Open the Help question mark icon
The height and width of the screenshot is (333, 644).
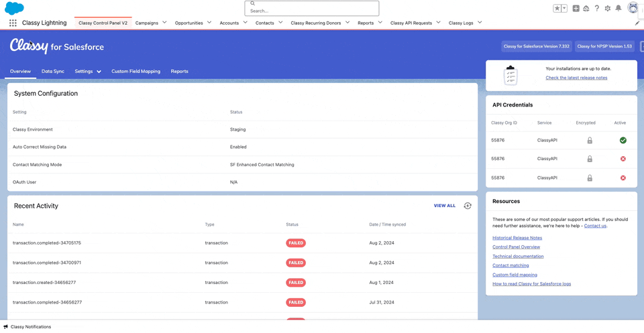(x=597, y=8)
